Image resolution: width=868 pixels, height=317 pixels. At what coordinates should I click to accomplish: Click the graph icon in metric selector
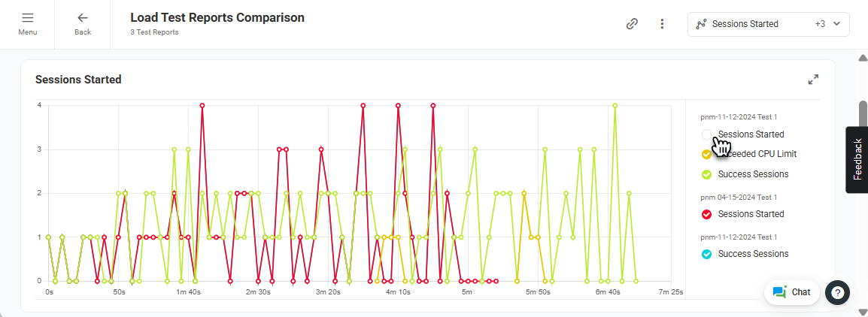pyautogui.click(x=701, y=24)
